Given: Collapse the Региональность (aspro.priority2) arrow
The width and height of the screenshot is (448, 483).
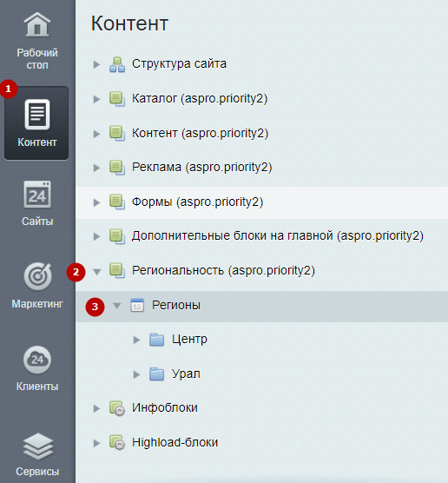Looking at the screenshot, I should [97, 272].
